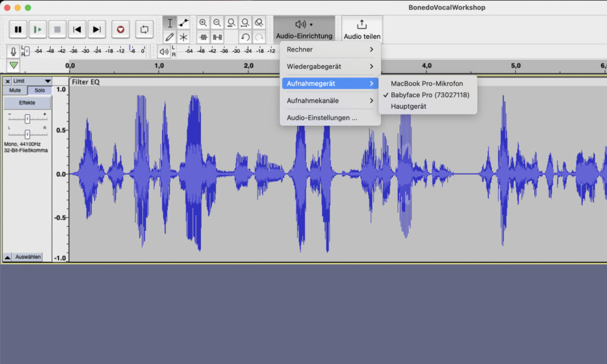Click the zoom toggle icon
Image resolution: width=607 pixels, height=364 pixels.
coord(259,23)
